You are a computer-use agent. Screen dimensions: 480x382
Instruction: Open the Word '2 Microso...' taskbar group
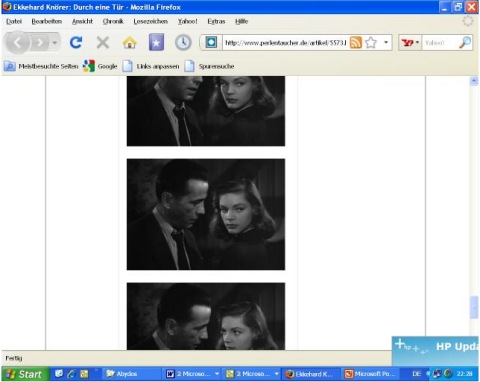pyautogui.click(x=192, y=374)
